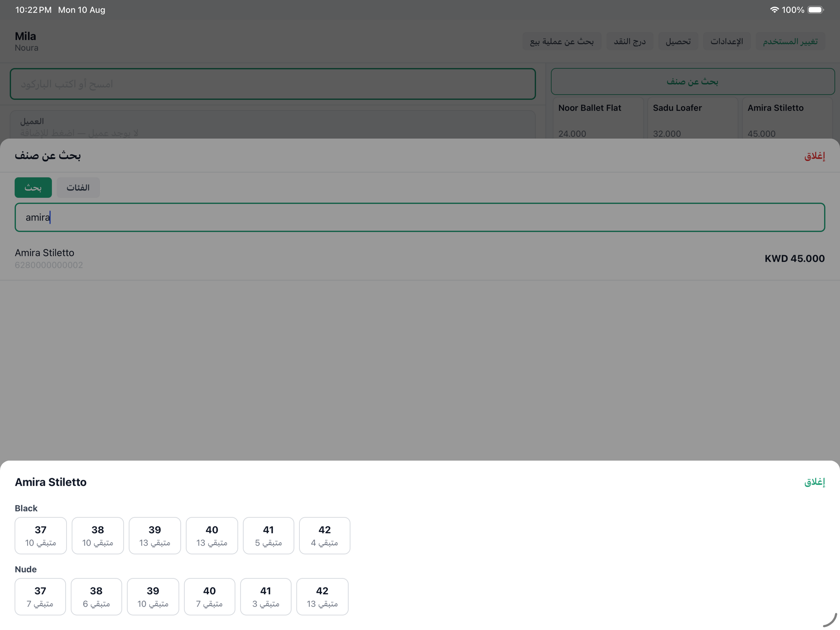Close the item search panel (red إغلاق)
840x630 pixels.
(814, 156)
